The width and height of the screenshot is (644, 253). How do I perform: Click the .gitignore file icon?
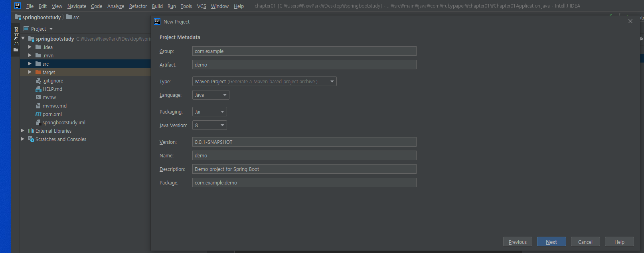[x=38, y=80]
